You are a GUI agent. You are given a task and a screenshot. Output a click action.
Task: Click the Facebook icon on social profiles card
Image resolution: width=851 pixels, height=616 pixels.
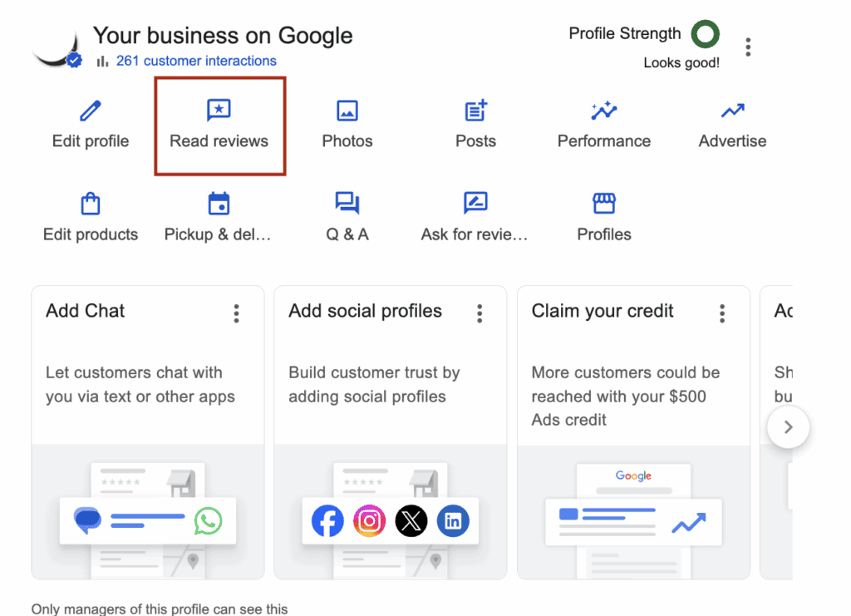tap(327, 521)
